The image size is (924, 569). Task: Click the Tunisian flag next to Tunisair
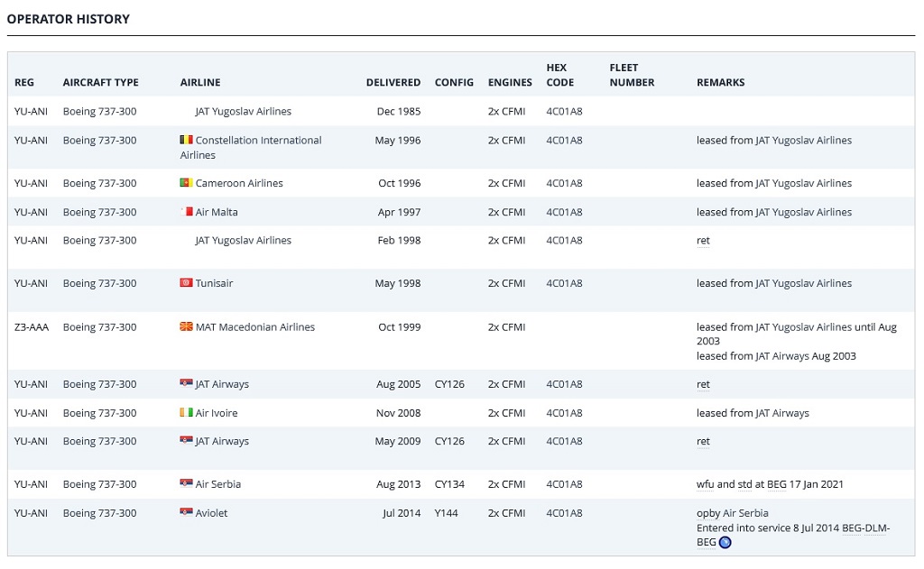[x=186, y=283]
